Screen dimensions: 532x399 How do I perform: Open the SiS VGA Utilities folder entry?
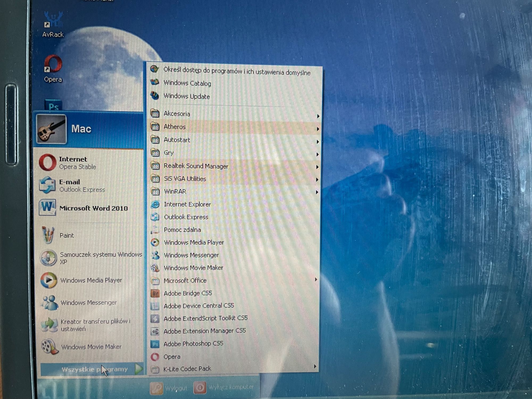point(234,179)
